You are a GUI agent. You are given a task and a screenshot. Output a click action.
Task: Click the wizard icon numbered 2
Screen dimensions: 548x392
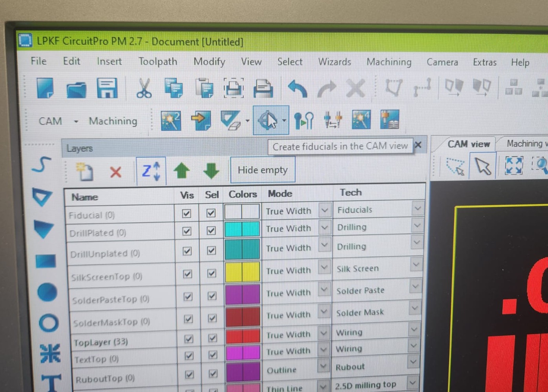click(171, 120)
